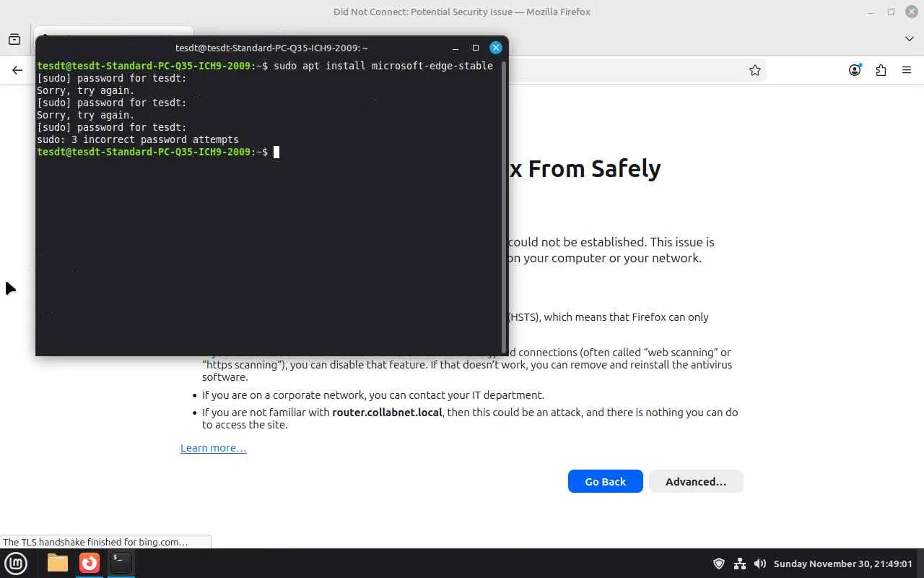Open the Firefox Extensions puzzle icon
Screen dimensions: 924x578
pyautogui.click(x=881, y=70)
